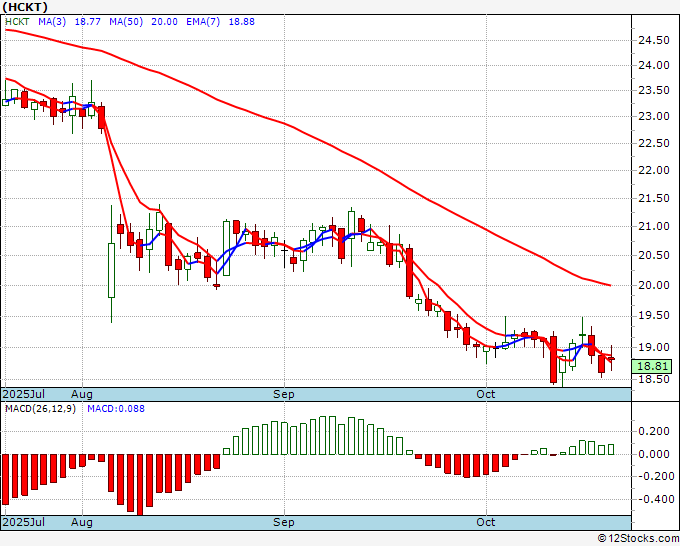The height and width of the screenshot is (546, 680).
Task: Click the 0.000 MACD axis label
Action: [x=654, y=454]
